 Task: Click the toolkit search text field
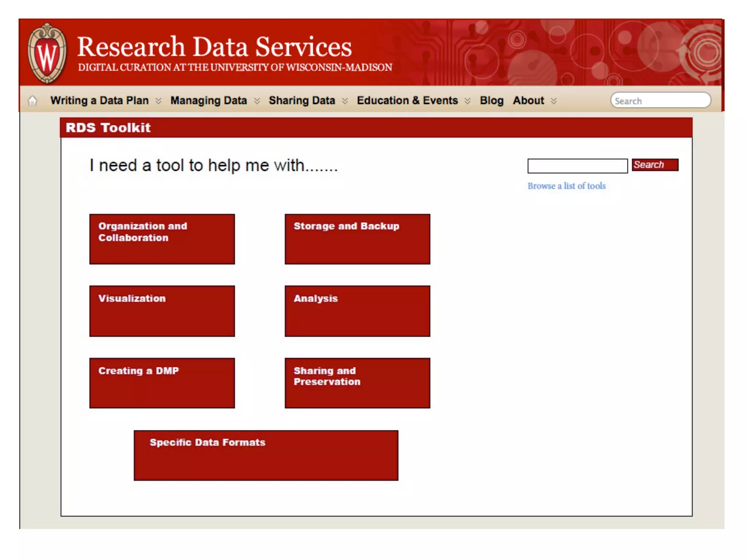tap(577, 166)
